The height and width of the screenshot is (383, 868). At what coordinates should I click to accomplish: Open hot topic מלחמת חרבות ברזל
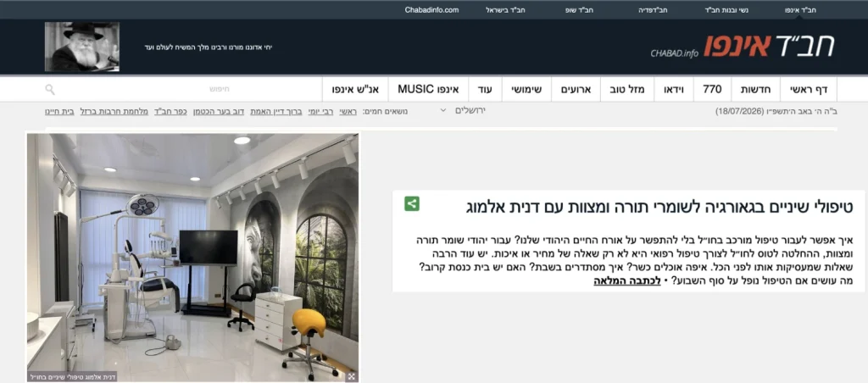(x=114, y=111)
